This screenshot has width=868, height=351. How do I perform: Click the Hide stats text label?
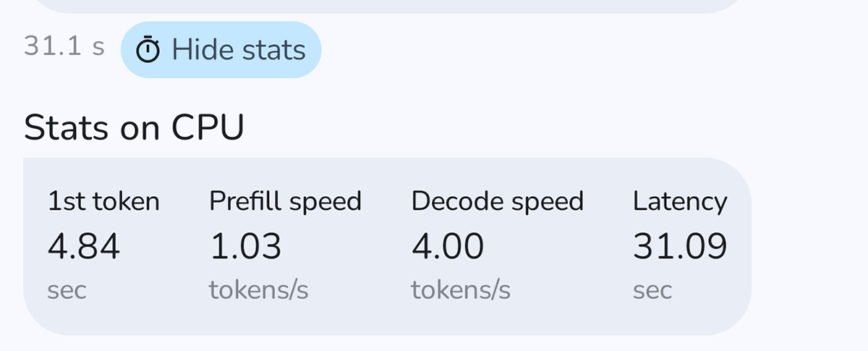[x=239, y=50]
